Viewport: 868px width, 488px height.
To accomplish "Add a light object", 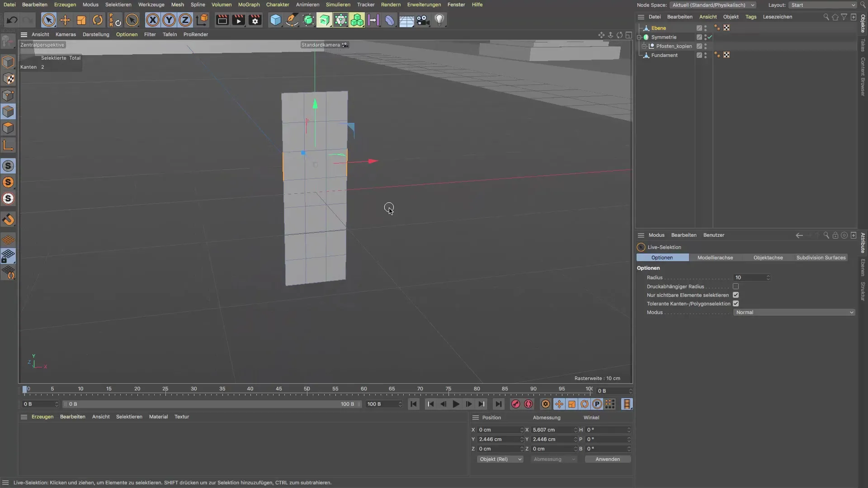I will point(439,20).
